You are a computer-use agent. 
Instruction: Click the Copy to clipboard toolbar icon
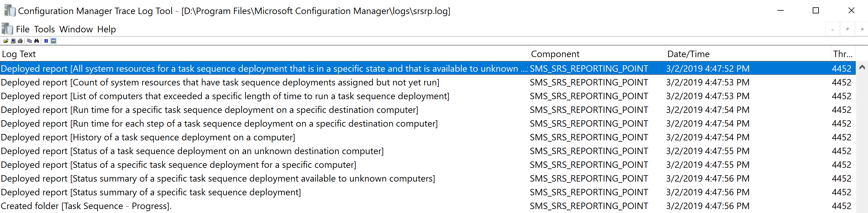coord(29,41)
